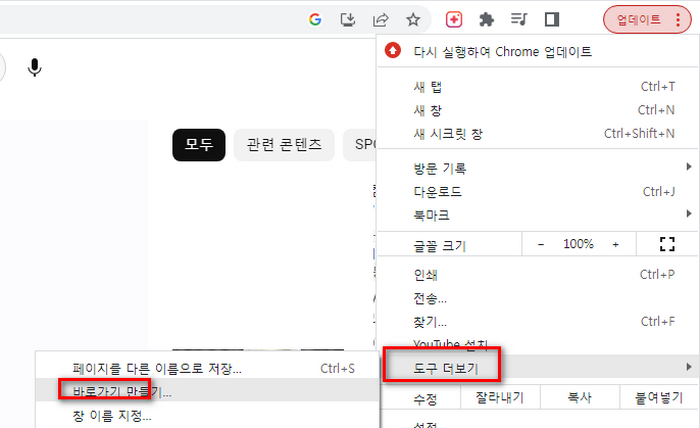This screenshot has width=700, height=428.
Task: Open the Extensions puzzle icon
Action: (486, 19)
